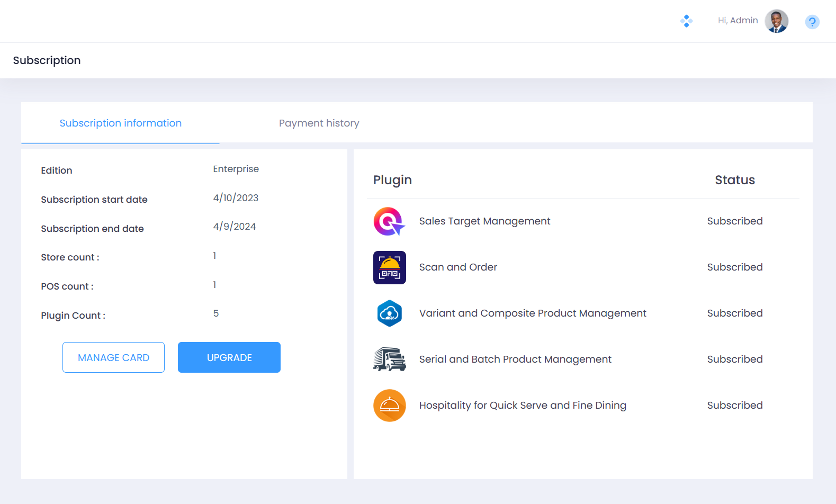Click the Enterprise edition value
This screenshot has width=836, height=504.
pyautogui.click(x=236, y=169)
